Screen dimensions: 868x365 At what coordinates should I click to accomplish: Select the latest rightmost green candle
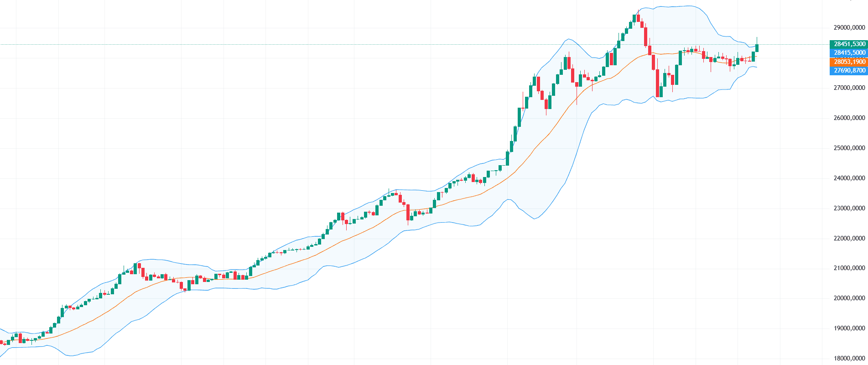tap(757, 48)
